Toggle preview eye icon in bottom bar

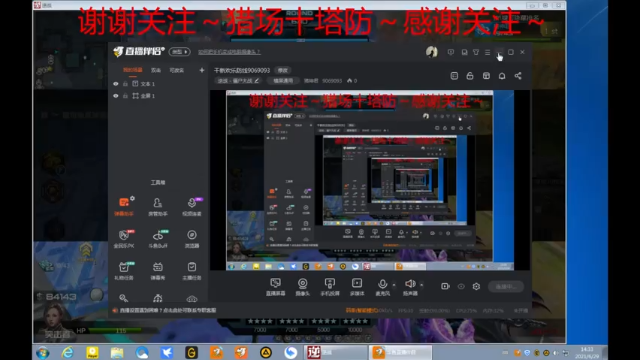click(461, 287)
